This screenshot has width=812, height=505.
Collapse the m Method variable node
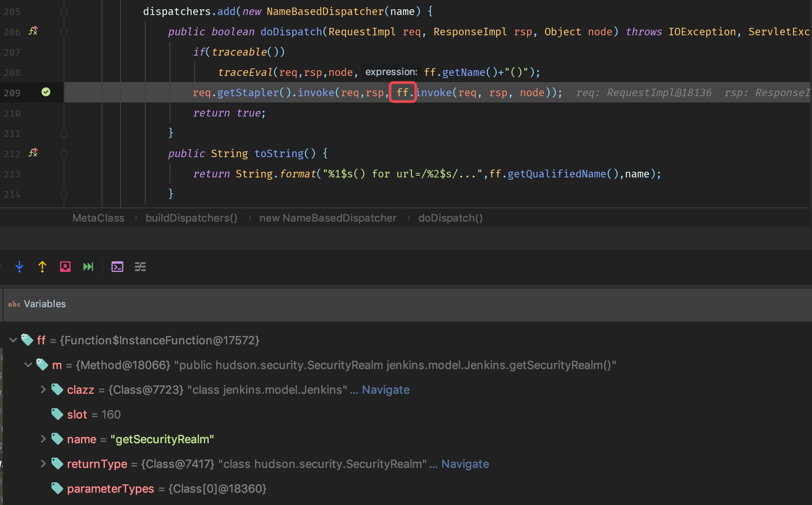coord(28,365)
